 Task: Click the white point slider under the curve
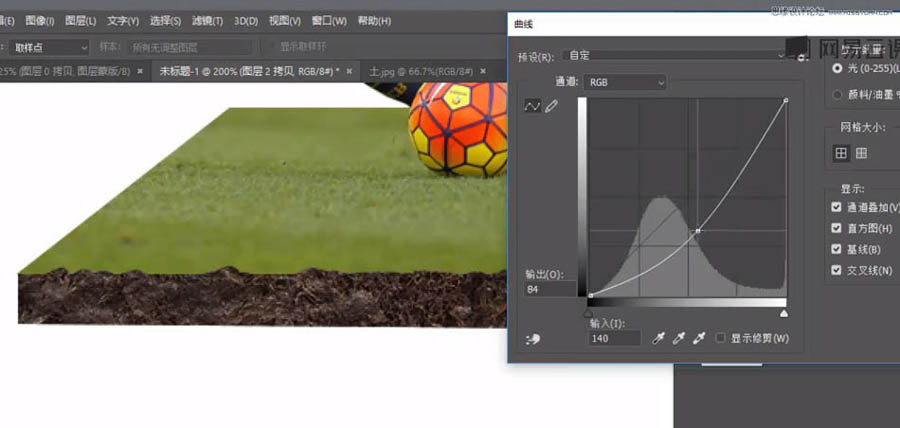click(x=783, y=313)
